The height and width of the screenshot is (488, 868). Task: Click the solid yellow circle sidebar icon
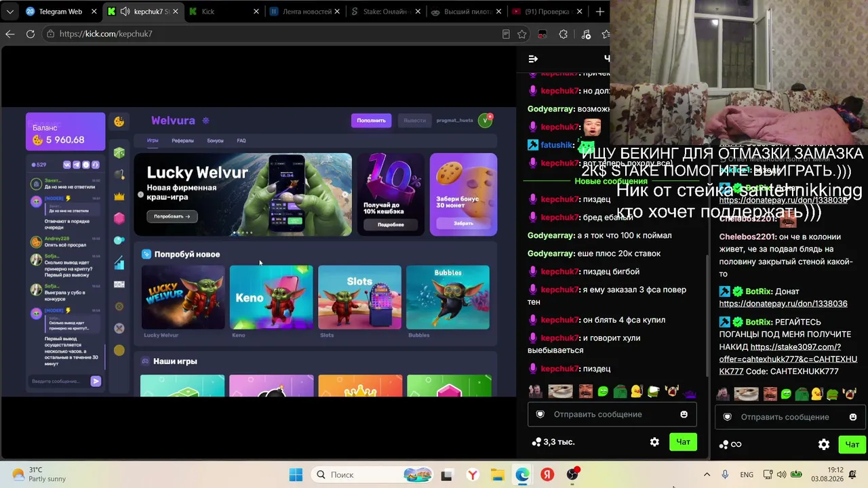119,350
